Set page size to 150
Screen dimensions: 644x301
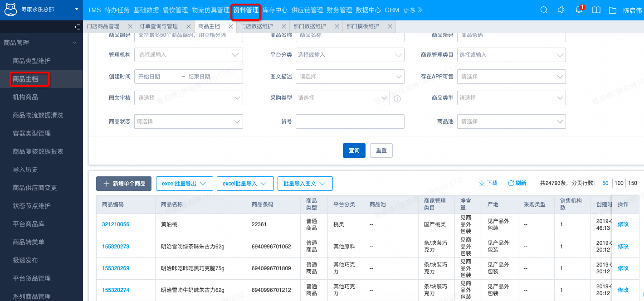(633, 183)
